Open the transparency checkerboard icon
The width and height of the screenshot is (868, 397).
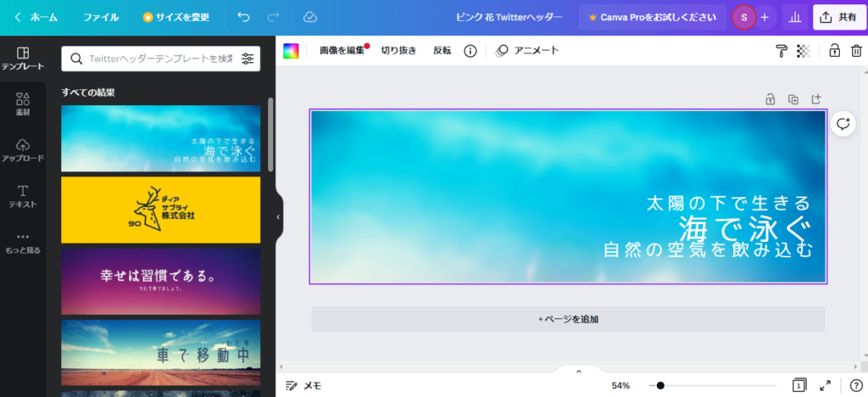coord(804,51)
